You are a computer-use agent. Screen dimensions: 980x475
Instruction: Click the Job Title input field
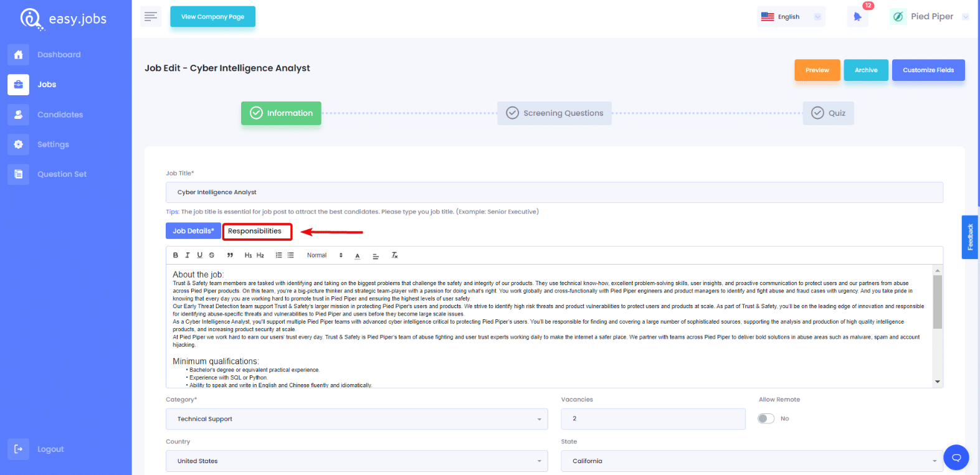(554, 192)
